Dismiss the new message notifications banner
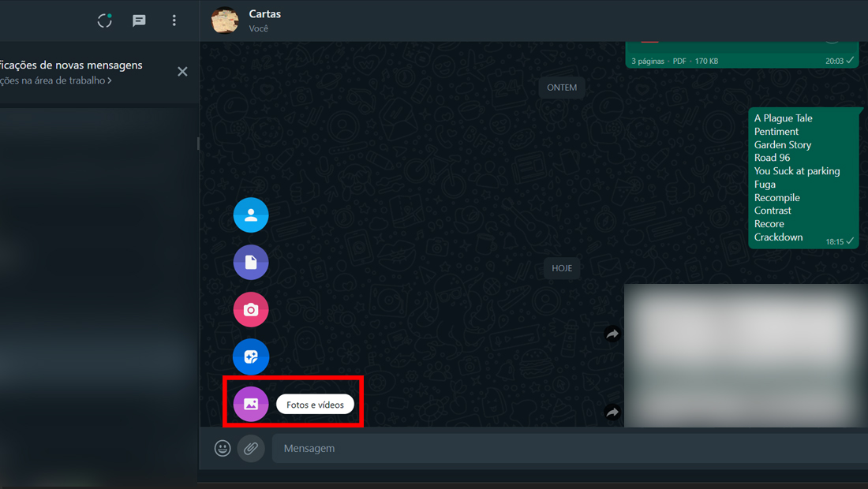Viewport: 868px width, 489px height. tap(182, 71)
